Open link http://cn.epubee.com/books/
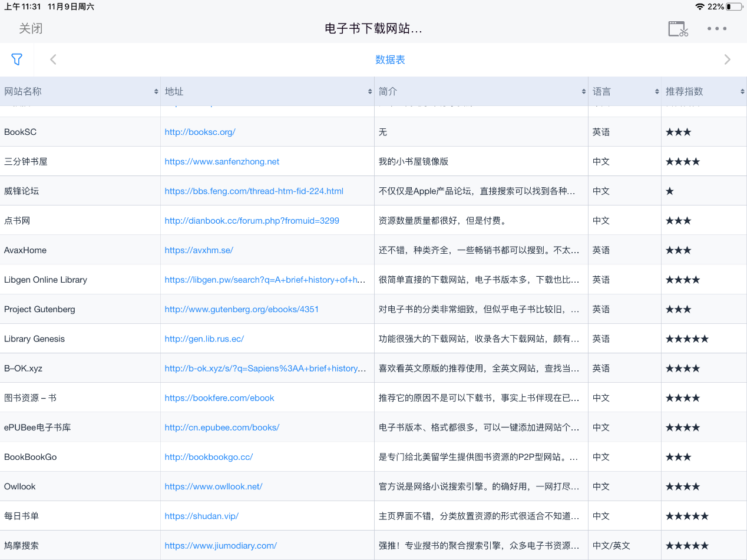The width and height of the screenshot is (747, 560). [x=222, y=428]
